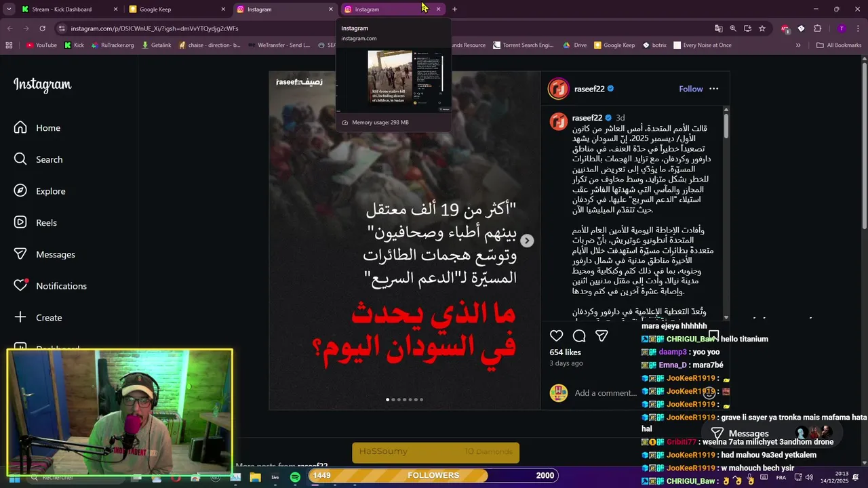View the 654 likes list
The height and width of the screenshot is (488, 868).
[565, 352]
